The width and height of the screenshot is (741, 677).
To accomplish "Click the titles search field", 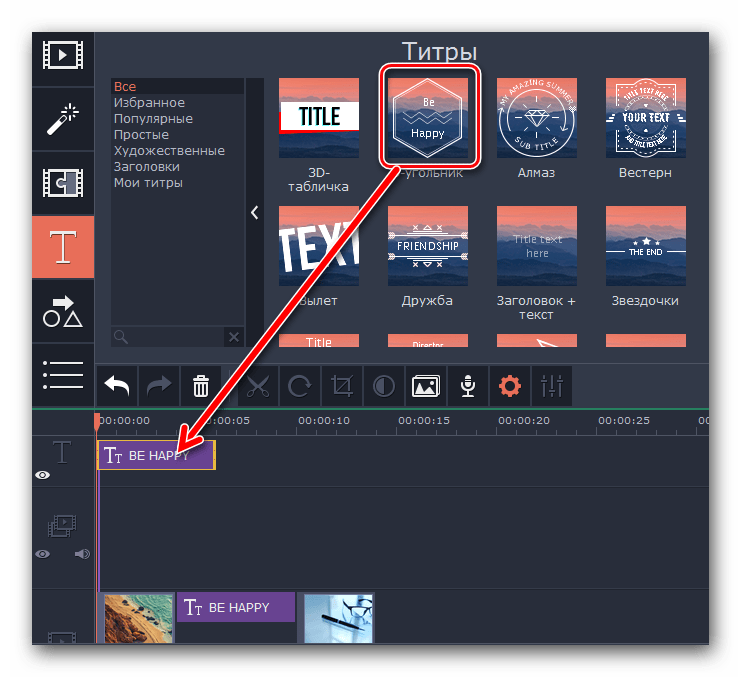I will click(168, 337).
